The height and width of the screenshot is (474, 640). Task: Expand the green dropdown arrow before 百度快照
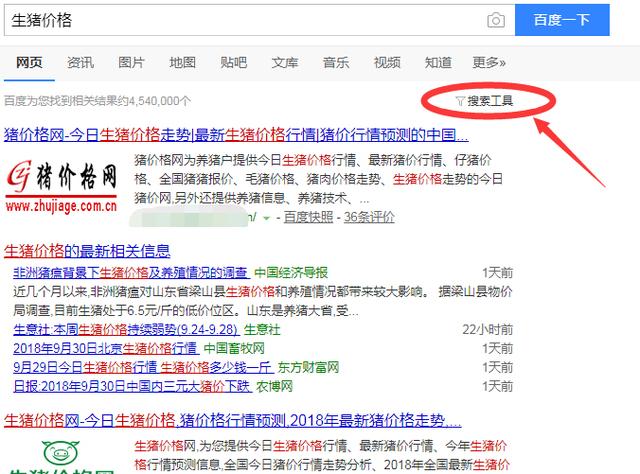pos(267,218)
